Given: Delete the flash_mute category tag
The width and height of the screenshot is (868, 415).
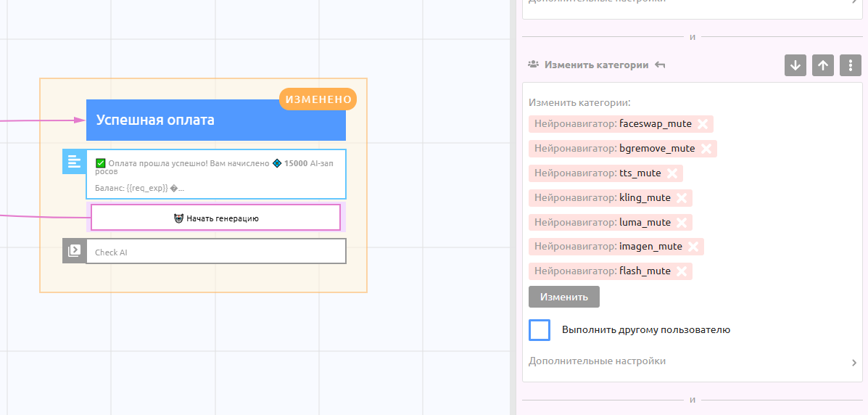Looking at the screenshot, I should (681, 271).
